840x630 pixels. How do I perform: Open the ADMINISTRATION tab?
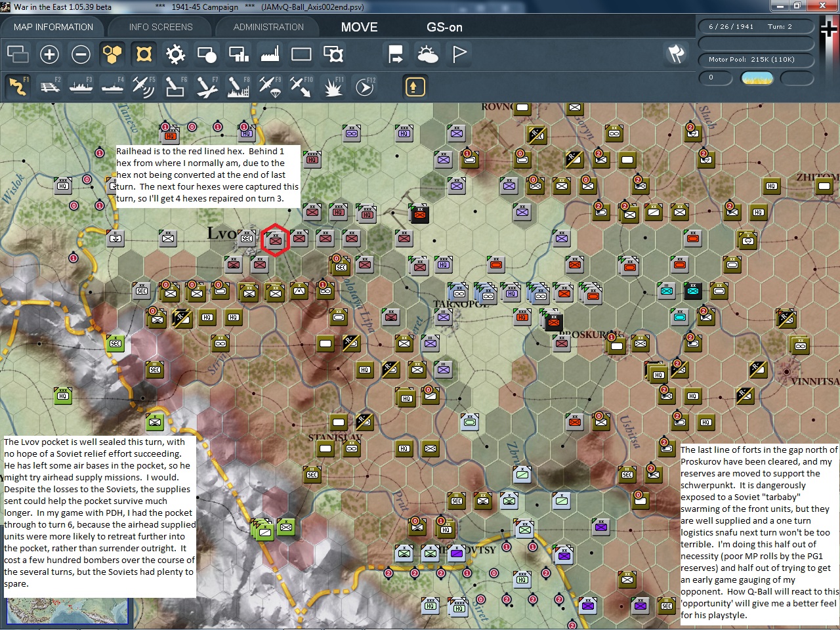tap(268, 27)
